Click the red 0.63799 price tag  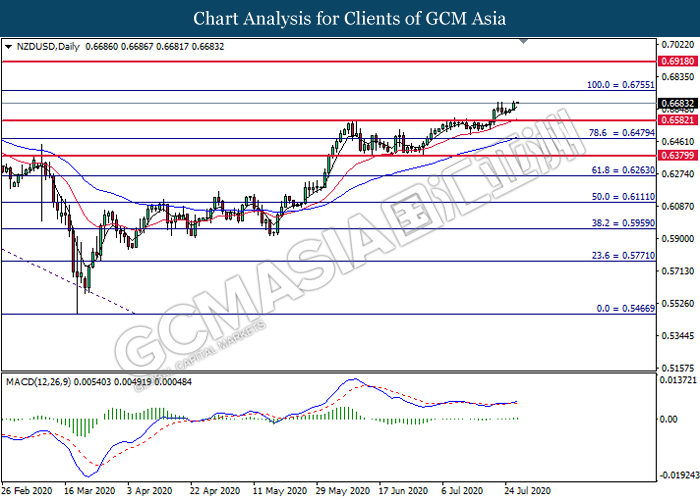point(678,156)
